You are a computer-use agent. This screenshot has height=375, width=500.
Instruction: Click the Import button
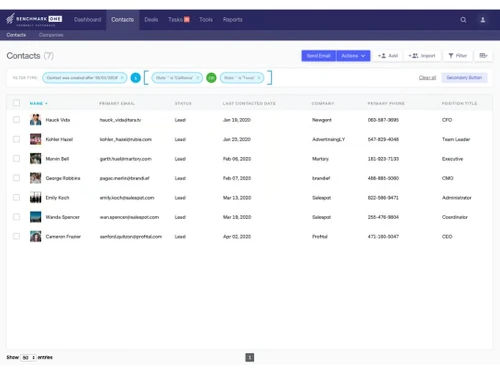tap(422, 56)
